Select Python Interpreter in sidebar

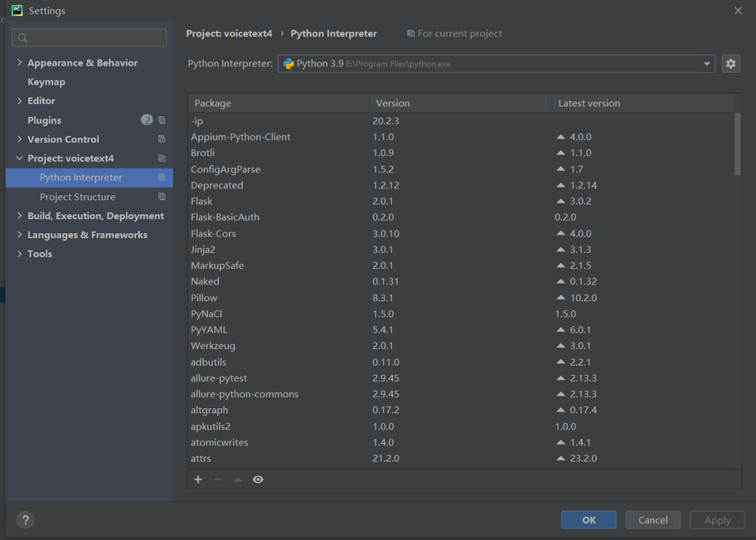point(89,178)
